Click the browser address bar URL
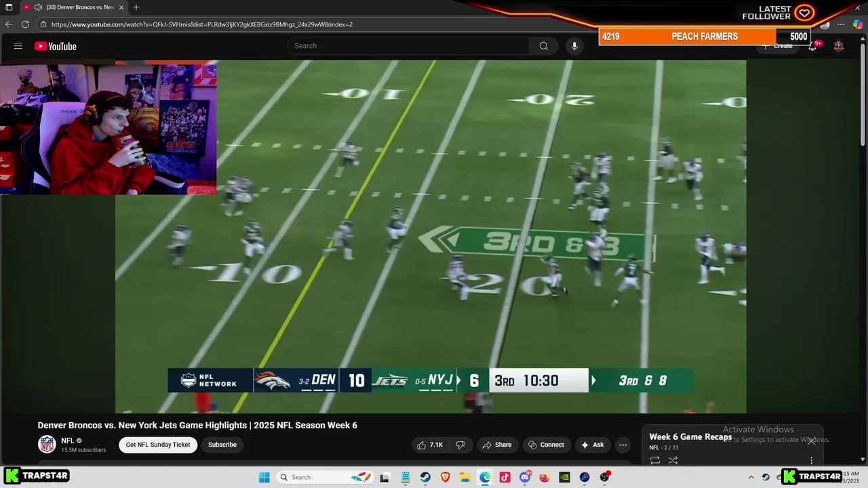 pos(202,24)
